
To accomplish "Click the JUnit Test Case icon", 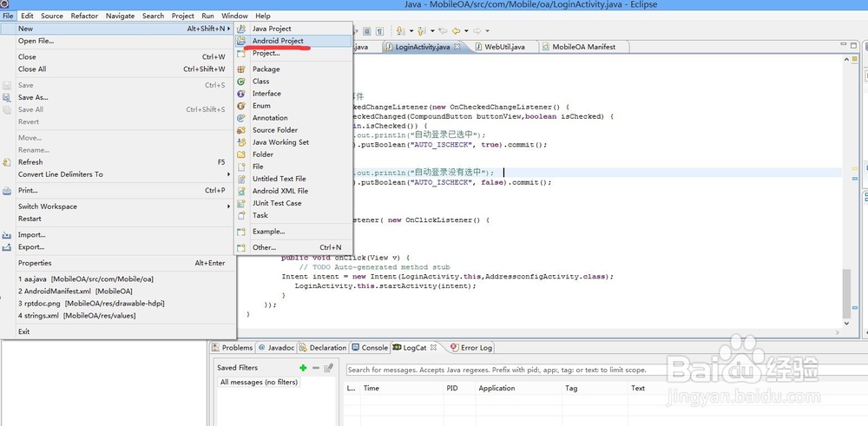I will point(241,203).
